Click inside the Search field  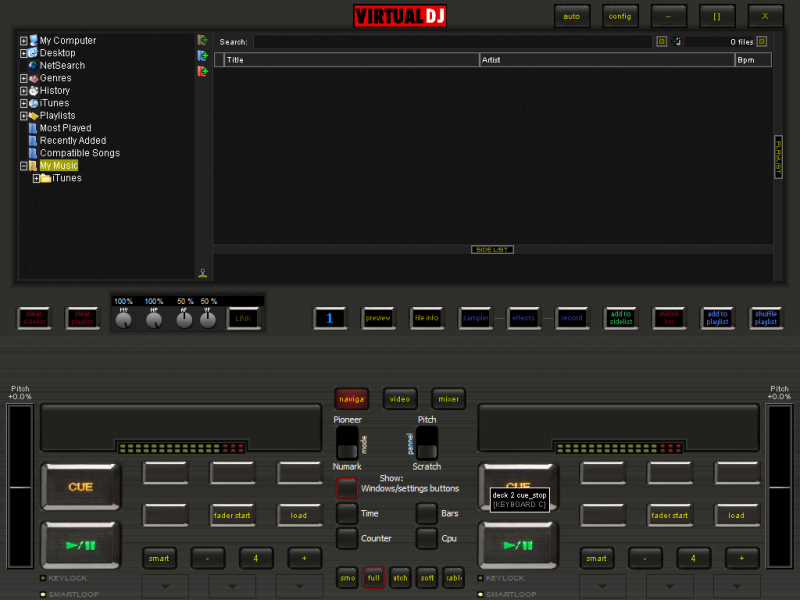[453, 42]
